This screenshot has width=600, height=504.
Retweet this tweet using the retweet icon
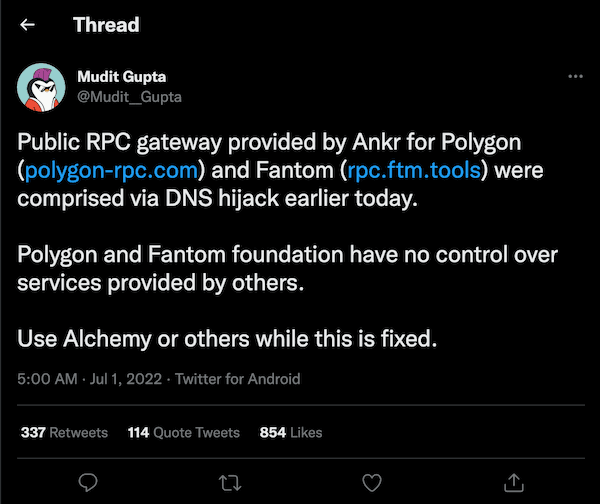(229, 481)
